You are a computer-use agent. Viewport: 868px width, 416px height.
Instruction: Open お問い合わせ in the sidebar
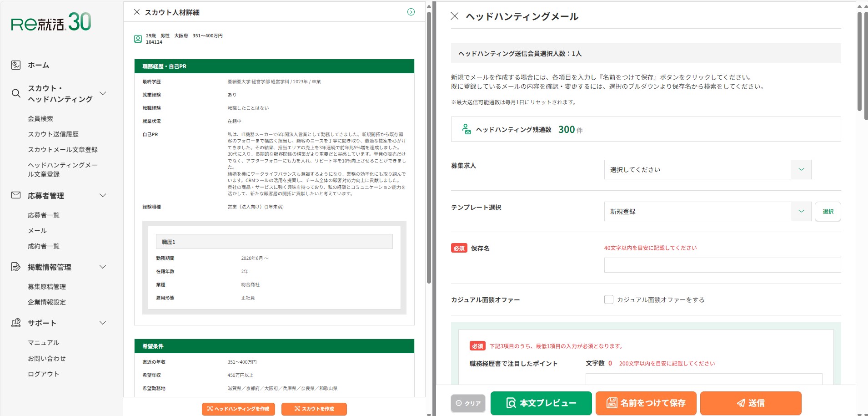tap(47, 358)
